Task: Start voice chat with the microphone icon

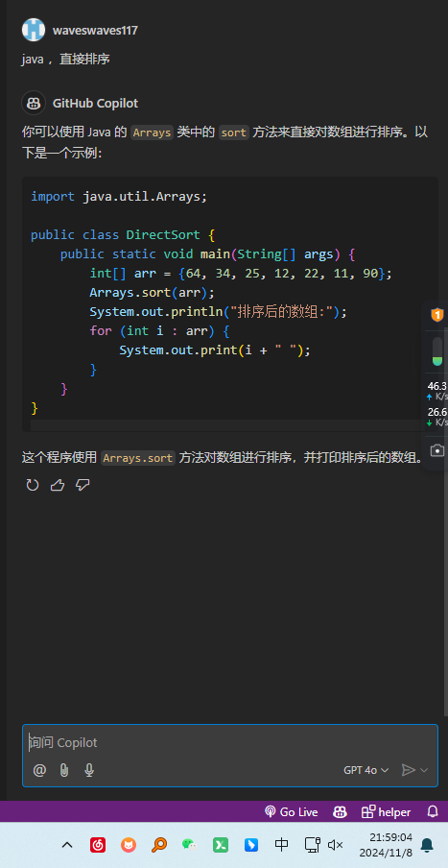Action: pos(89,770)
